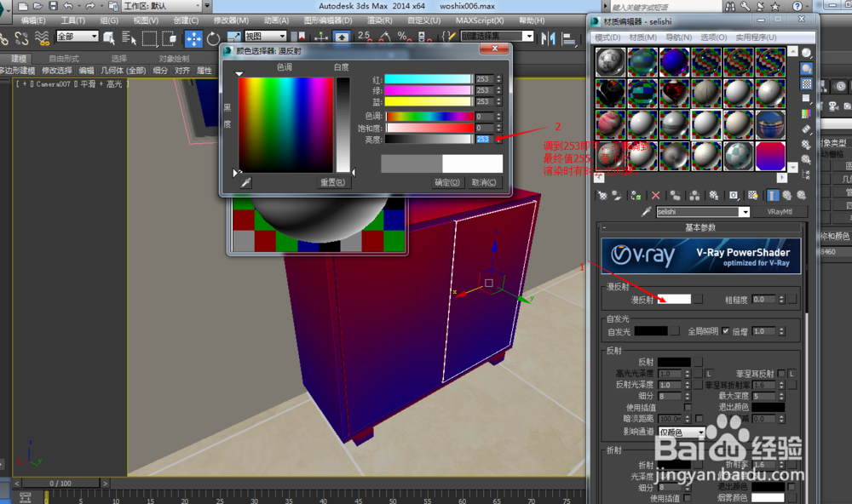Toggle the Window/Crossing selection icon

click(x=169, y=38)
